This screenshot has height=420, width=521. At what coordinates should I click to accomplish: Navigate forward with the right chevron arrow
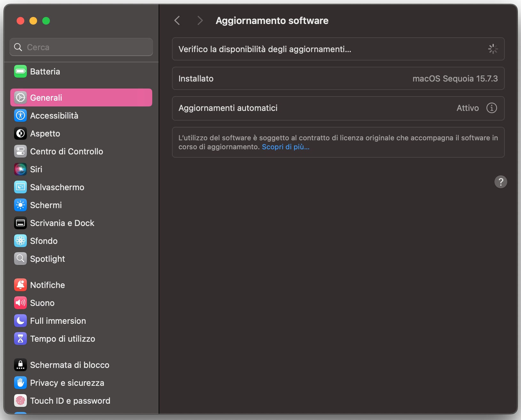pyautogui.click(x=200, y=20)
